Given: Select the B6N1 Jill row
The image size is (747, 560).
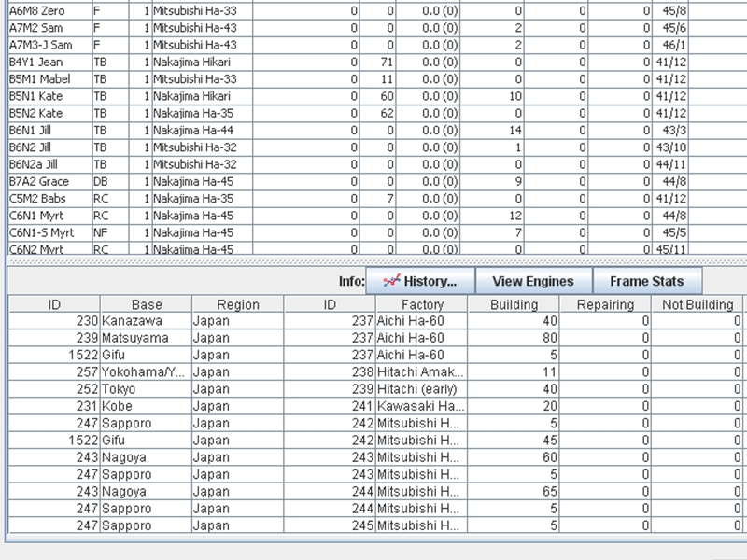Looking at the screenshot, I should tap(376, 131).
